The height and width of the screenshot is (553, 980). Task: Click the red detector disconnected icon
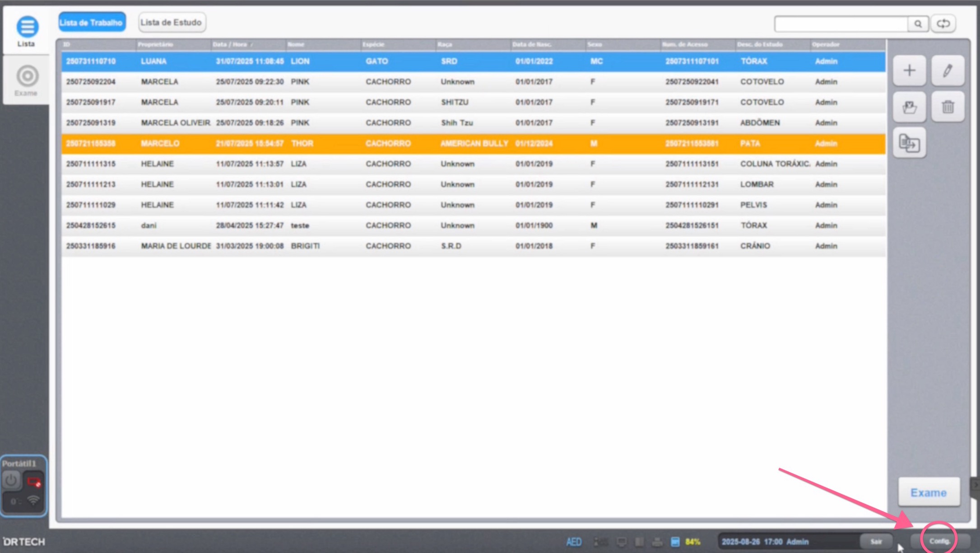coord(34,482)
